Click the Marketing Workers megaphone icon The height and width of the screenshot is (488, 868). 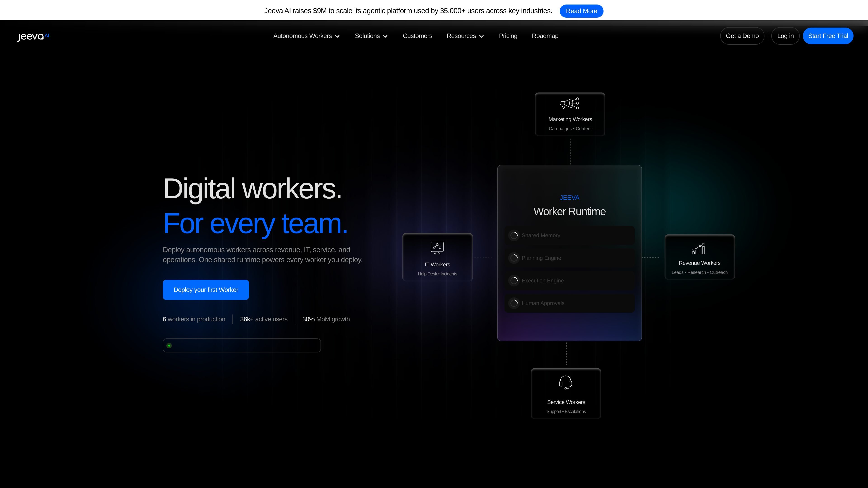tap(569, 103)
